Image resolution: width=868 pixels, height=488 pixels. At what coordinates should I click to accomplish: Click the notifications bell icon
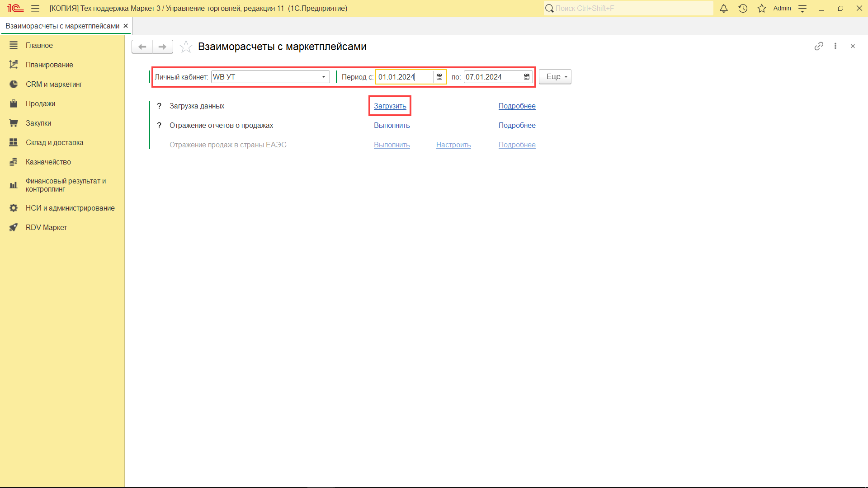pyautogui.click(x=724, y=9)
